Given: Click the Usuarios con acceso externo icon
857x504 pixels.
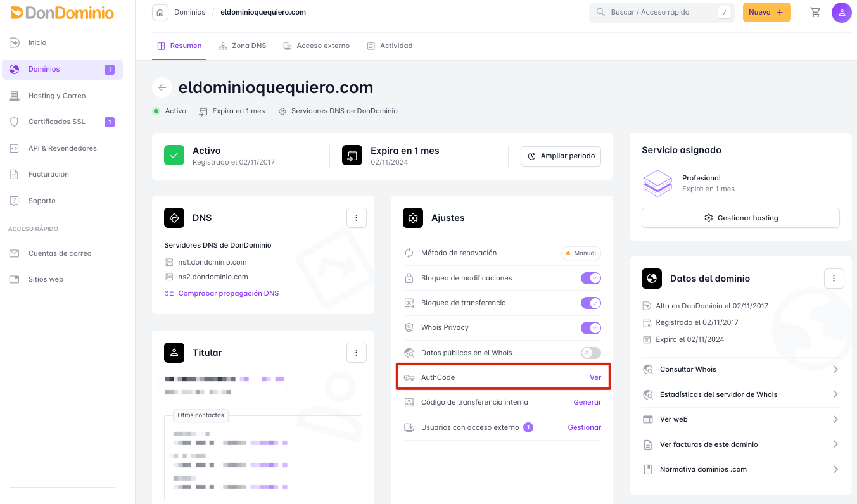Looking at the screenshot, I should 409,427.
